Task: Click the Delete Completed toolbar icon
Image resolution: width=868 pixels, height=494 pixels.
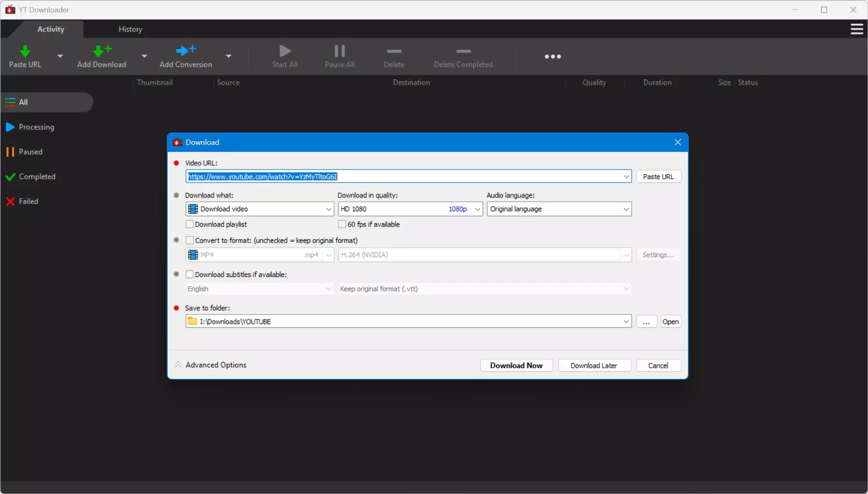Action: coord(463,51)
